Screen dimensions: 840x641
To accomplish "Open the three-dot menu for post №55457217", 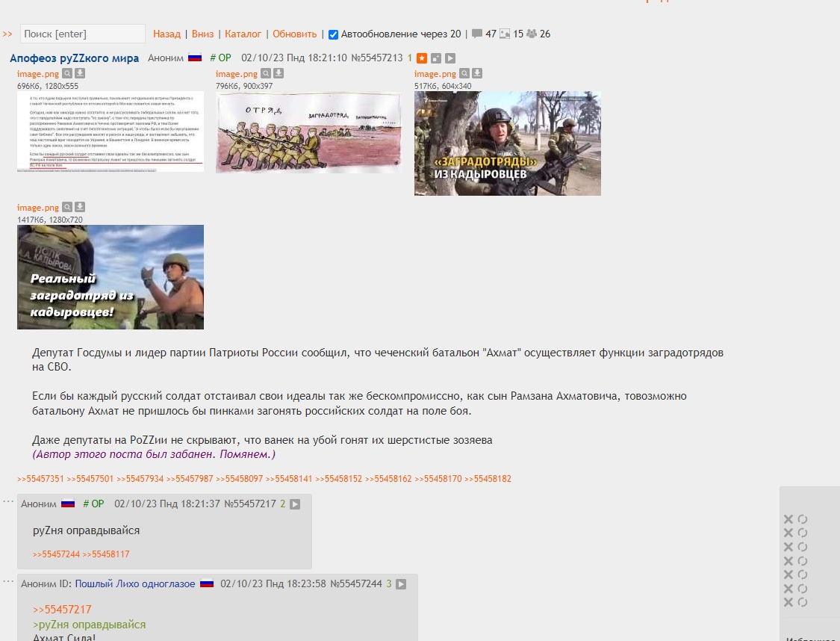I will 8,501.
